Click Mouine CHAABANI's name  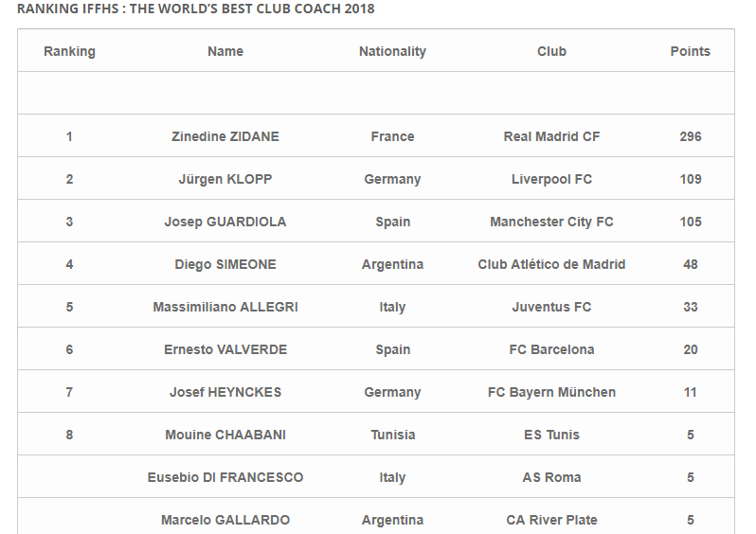[225, 435]
